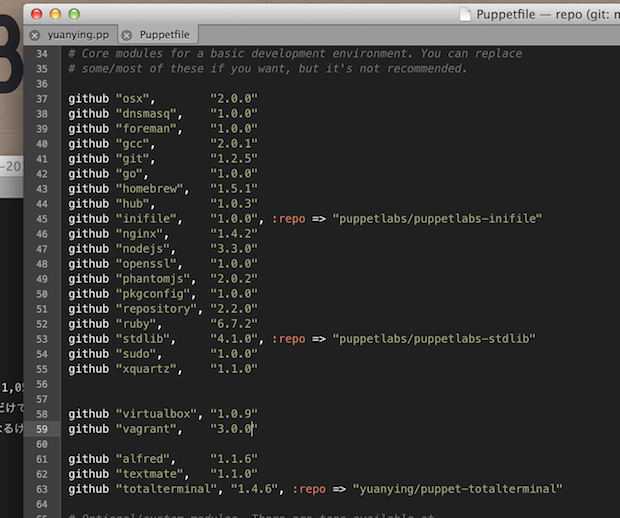This screenshot has width=620, height=518.
Task: Click the github keyword on the osx line
Action: 89,99
